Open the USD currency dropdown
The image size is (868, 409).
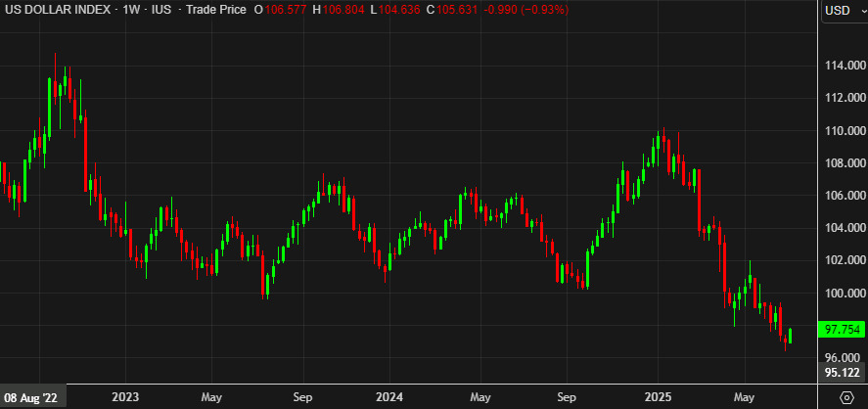845,11
